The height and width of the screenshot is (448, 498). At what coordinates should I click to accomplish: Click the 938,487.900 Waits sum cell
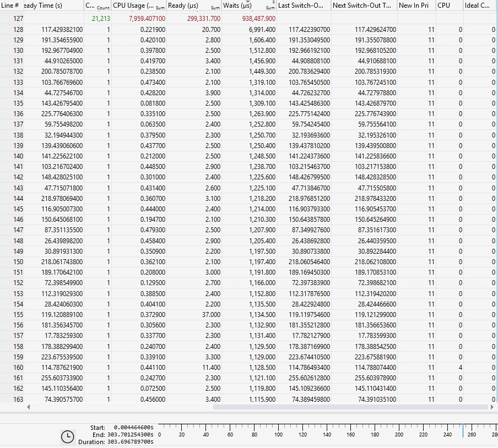258,18
